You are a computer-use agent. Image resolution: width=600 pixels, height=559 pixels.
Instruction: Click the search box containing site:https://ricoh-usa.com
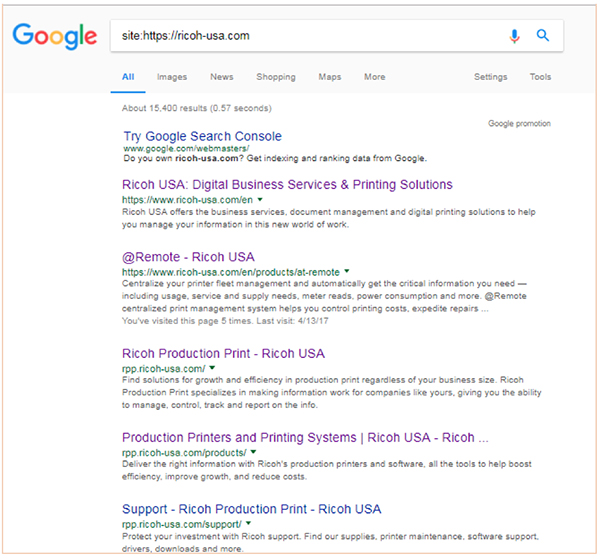click(300, 36)
